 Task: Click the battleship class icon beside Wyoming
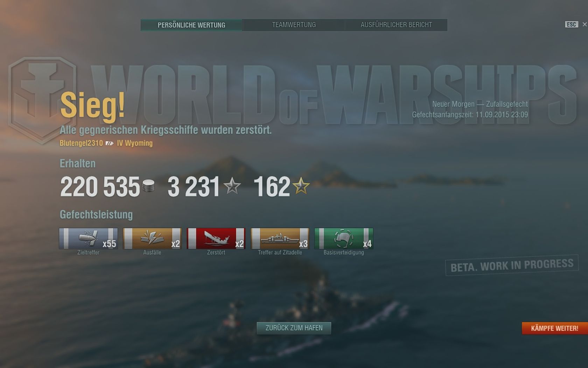click(110, 143)
